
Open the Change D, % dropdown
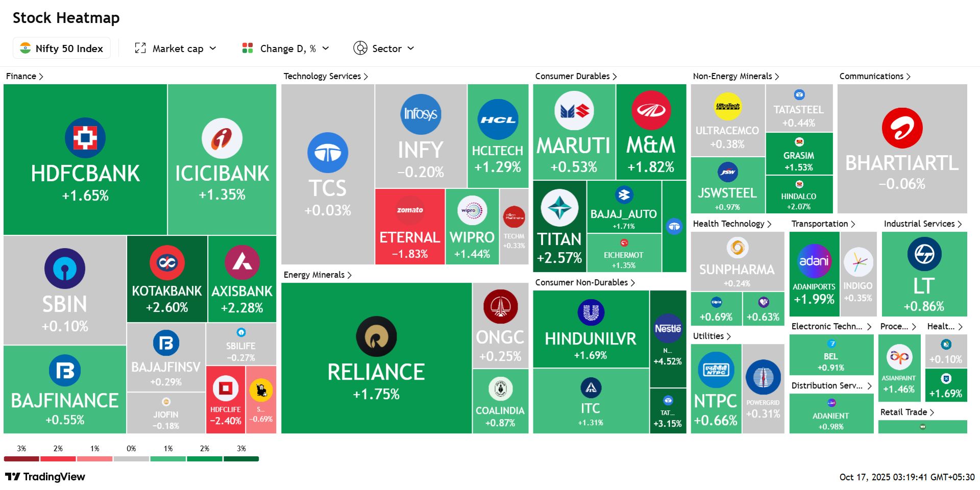tap(286, 48)
